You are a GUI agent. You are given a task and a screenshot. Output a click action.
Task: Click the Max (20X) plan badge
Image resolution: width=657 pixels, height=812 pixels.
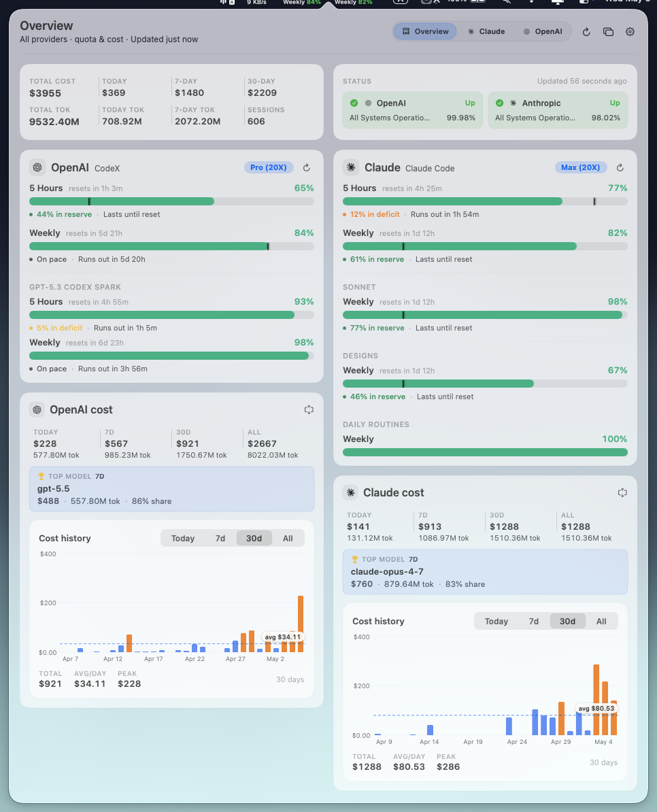click(580, 167)
